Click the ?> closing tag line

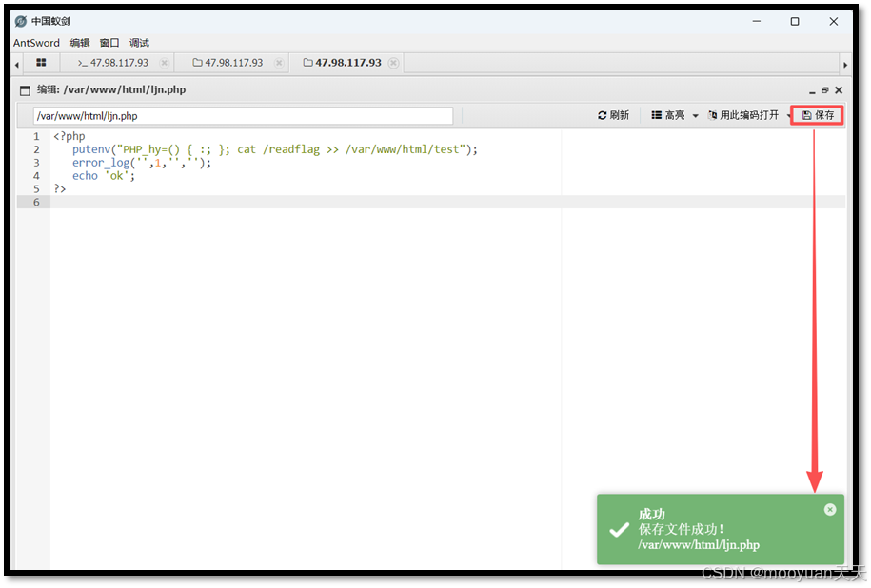point(59,188)
